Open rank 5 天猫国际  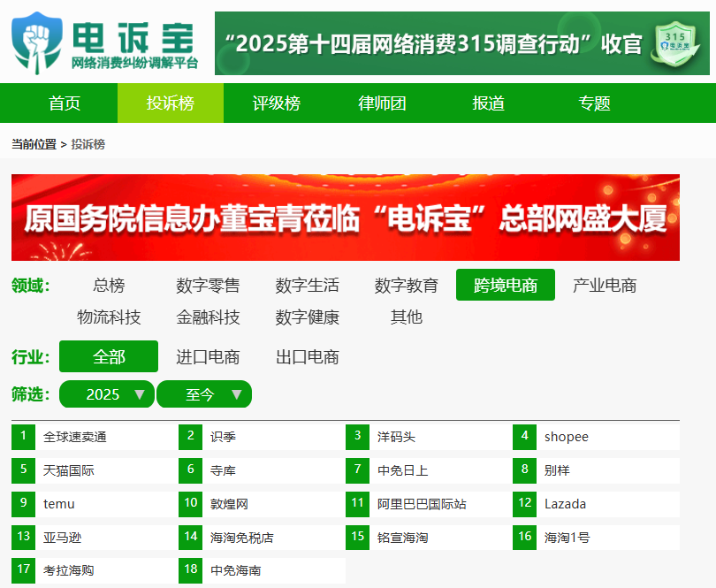pos(95,470)
